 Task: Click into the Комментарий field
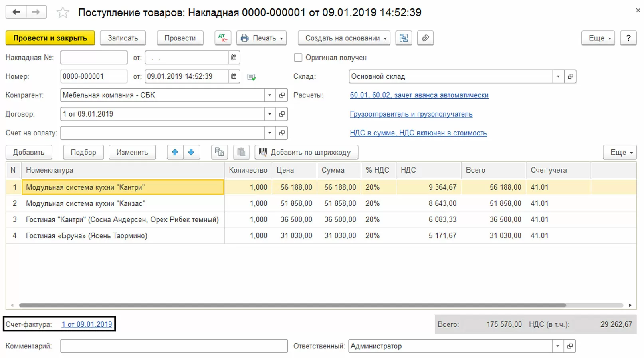(174, 346)
